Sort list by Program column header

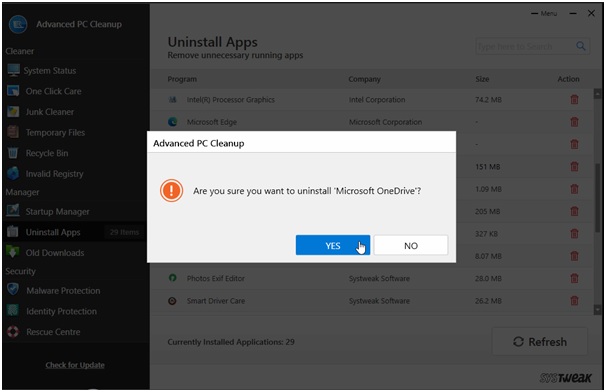(182, 79)
